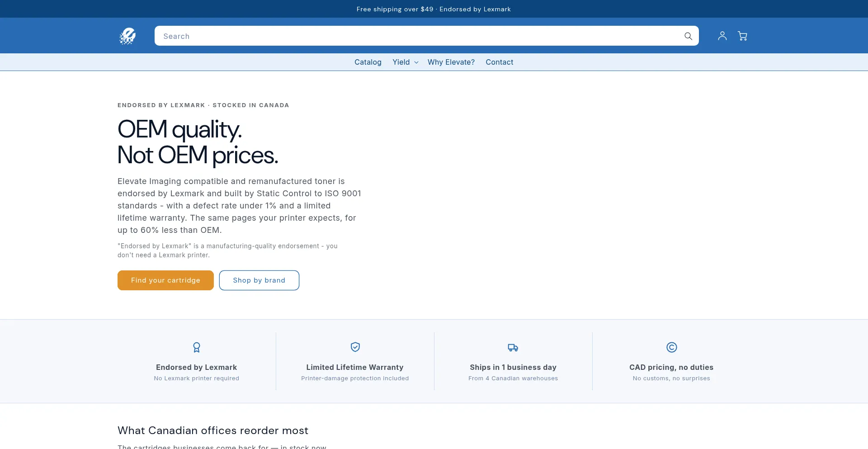Click the shipping truck icon
Screen dimensions: 868x449
pos(513,347)
